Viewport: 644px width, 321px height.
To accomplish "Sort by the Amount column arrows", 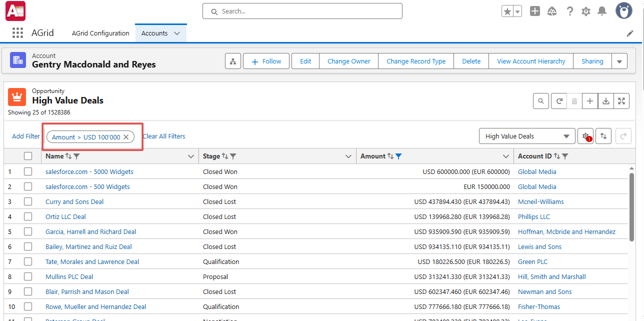I will click(x=390, y=156).
